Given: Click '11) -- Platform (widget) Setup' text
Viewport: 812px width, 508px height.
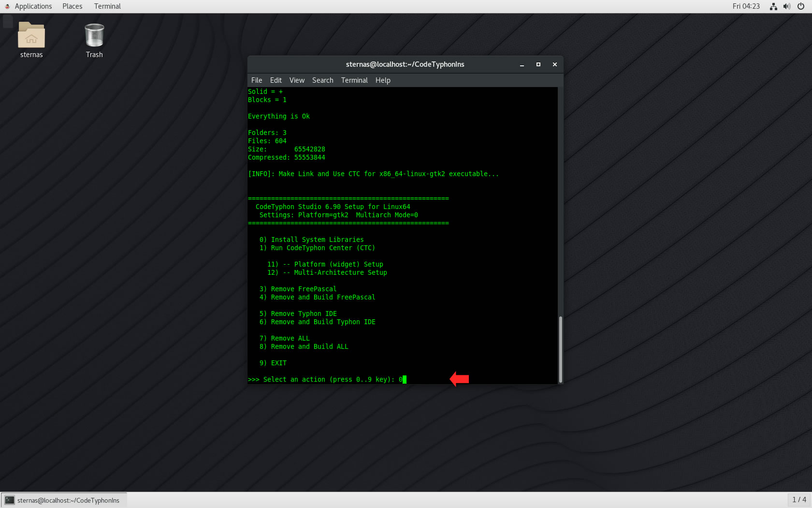Looking at the screenshot, I should (325, 264).
